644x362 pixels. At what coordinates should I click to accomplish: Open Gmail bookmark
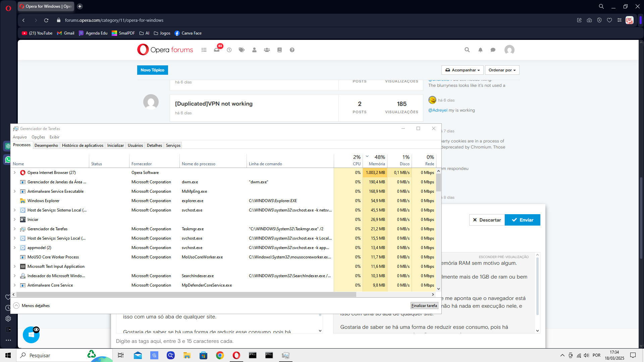66,33
